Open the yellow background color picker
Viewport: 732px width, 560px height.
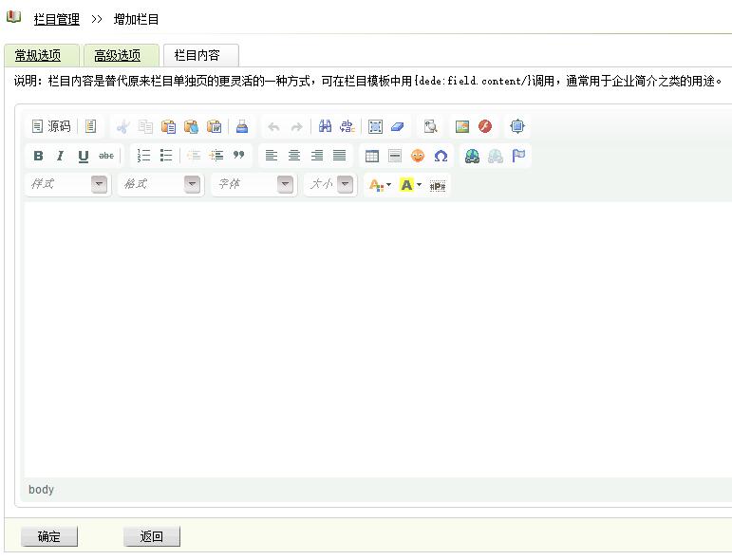coord(410,185)
